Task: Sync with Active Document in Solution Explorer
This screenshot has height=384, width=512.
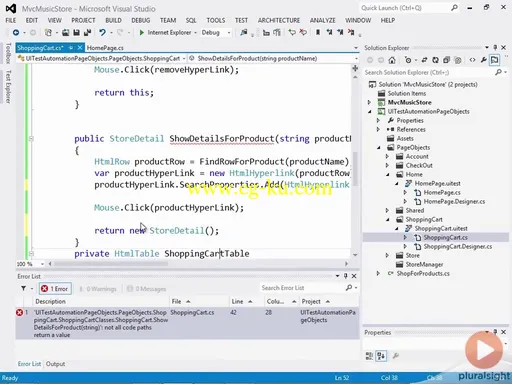Action: pyautogui.click(x=425, y=60)
